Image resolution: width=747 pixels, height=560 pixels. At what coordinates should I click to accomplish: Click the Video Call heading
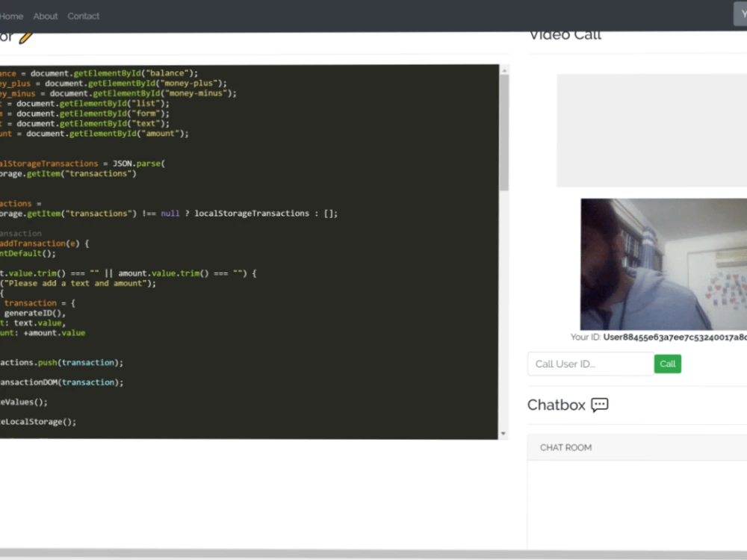tap(565, 35)
